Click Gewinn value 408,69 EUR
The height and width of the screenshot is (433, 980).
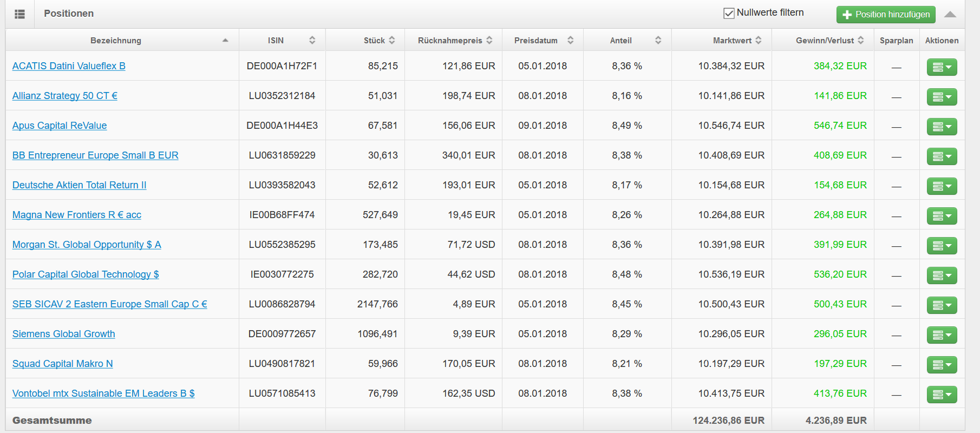[840, 155]
